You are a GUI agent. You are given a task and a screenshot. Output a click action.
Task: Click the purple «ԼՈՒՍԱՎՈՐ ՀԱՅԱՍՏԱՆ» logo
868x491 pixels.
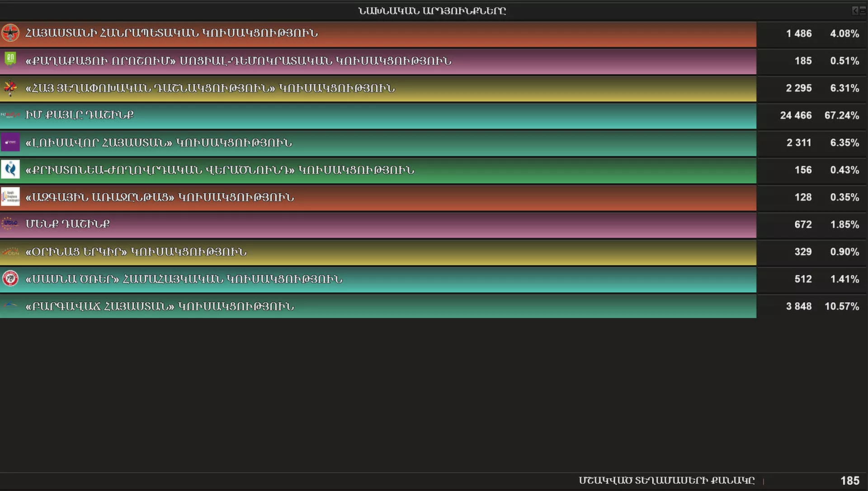tap(10, 142)
